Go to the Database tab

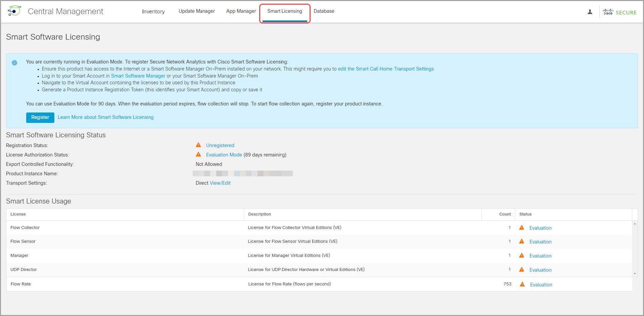pyautogui.click(x=324, y=11)
